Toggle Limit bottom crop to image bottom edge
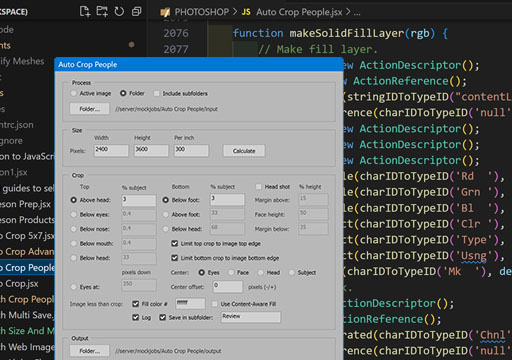512x360 pixels. pos(174,258)
